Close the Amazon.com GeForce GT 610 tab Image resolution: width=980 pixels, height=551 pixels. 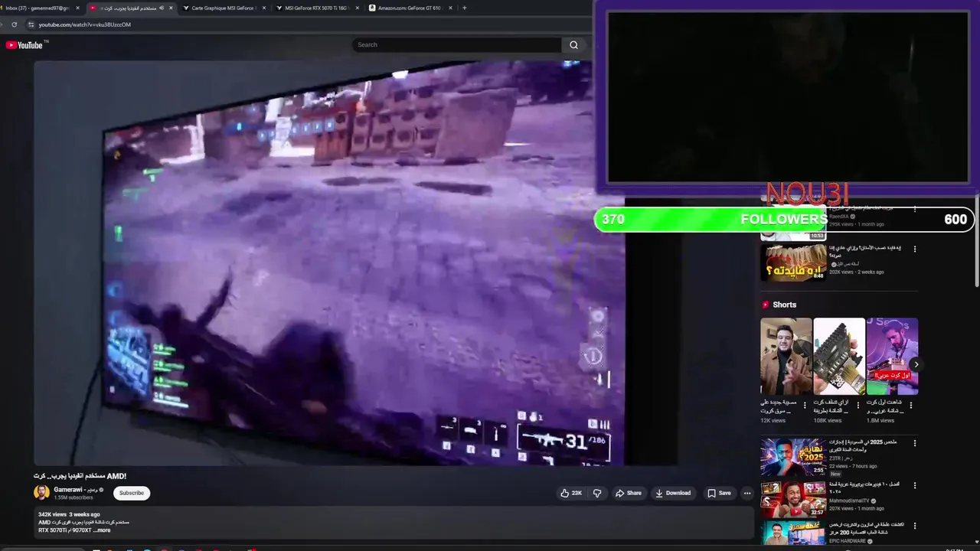450,8
